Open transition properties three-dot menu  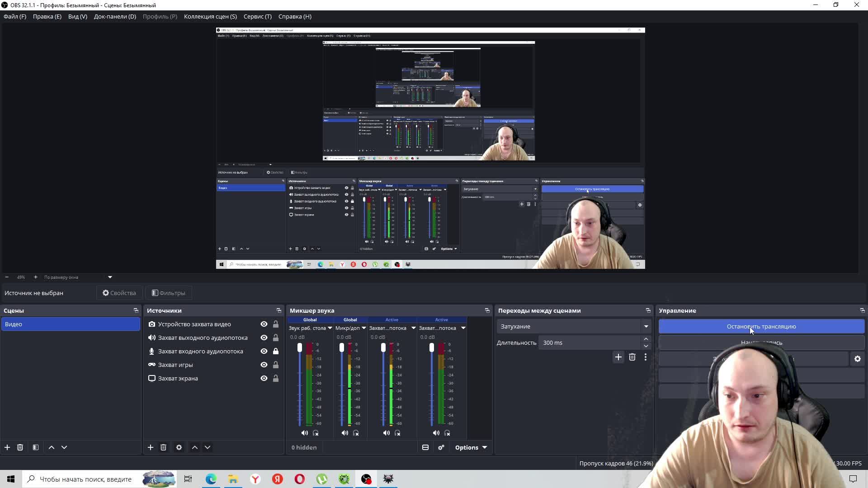click(646, 357)
